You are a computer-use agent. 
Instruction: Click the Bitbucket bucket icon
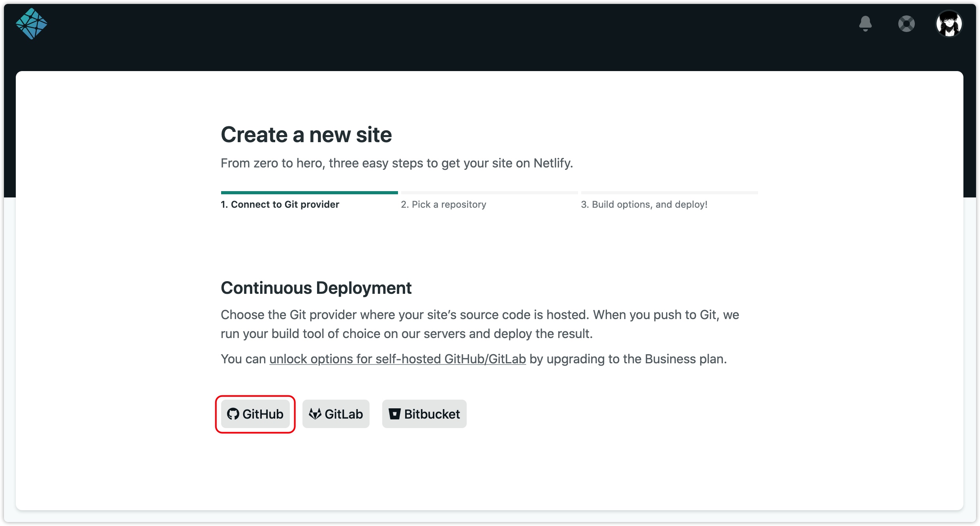[395, 414]
